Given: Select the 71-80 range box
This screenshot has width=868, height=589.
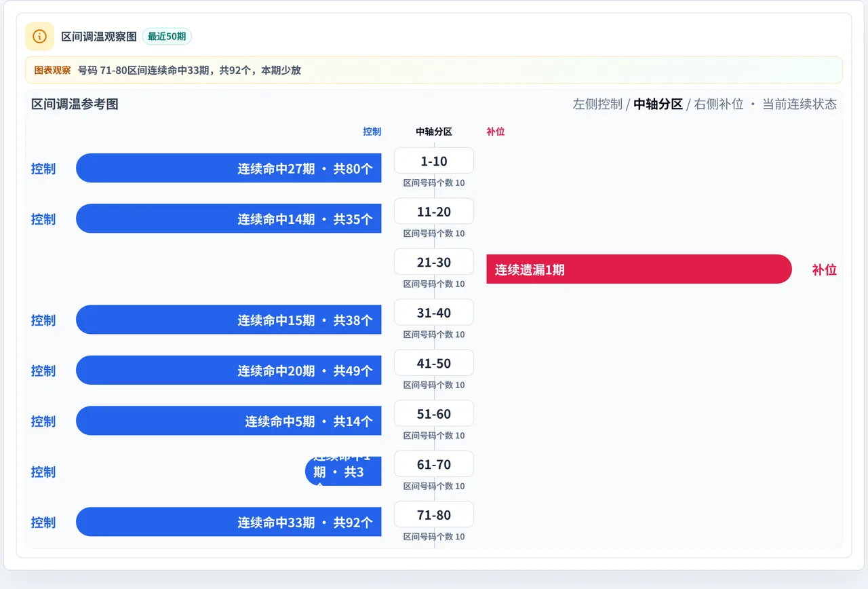Looking at the screenshot, I should [434, 515].
